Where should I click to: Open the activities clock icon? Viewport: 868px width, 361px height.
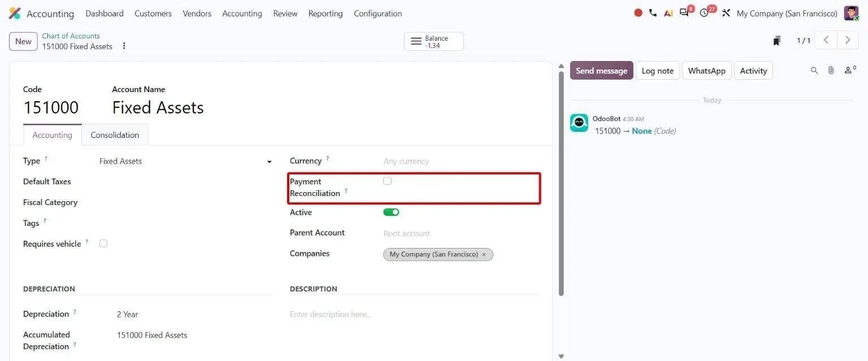pos(704,13)
